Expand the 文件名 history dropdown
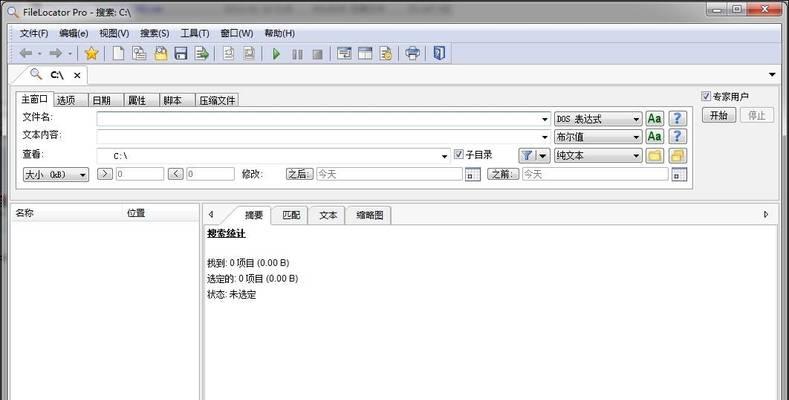 point(544,119)
